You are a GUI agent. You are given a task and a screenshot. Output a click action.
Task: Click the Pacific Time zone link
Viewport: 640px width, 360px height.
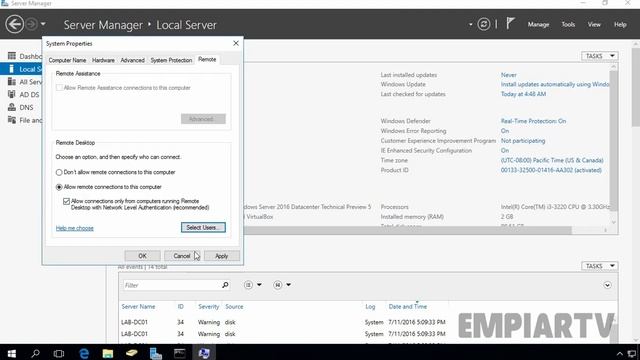tap(552, 160)
